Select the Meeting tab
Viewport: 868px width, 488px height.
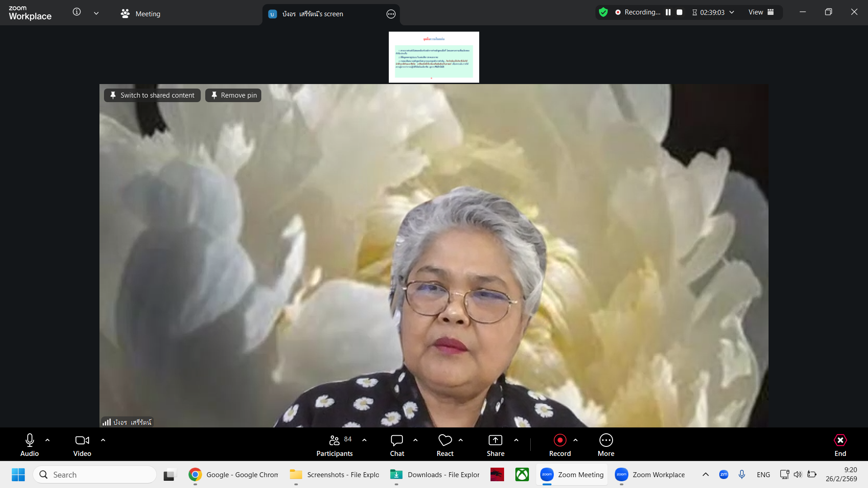tap(141, 14)
